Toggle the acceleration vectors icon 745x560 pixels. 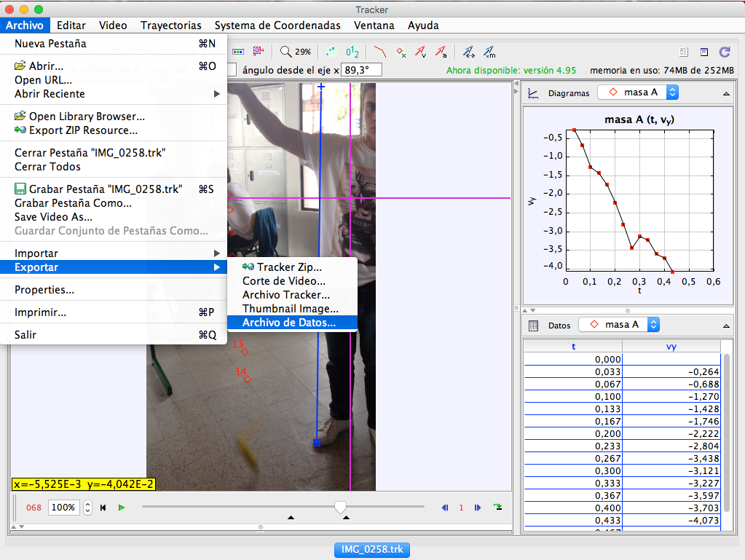(x=441, y=51)
